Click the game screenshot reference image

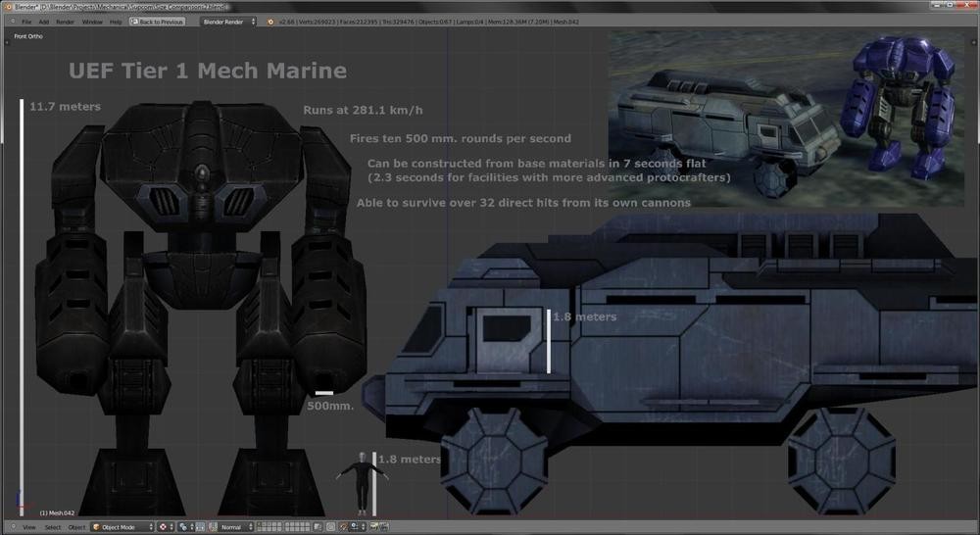(x=785, y=118)
